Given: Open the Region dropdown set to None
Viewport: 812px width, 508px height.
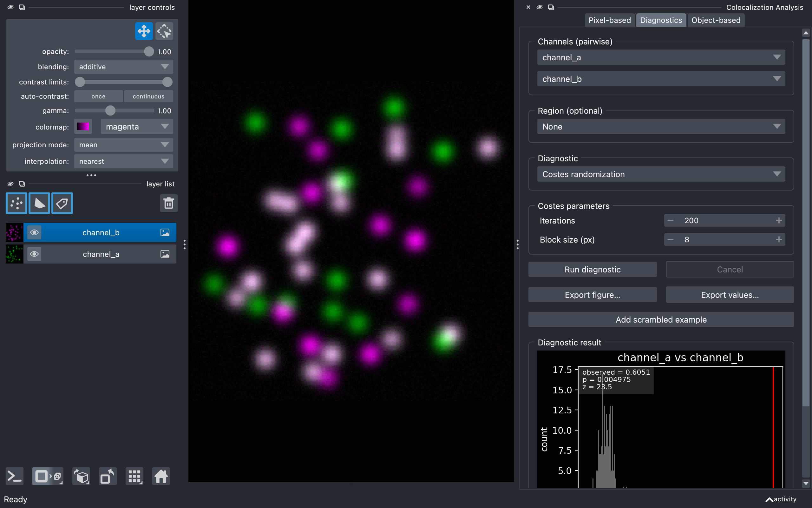Looking at the screenshot, I should click(661, 127).
